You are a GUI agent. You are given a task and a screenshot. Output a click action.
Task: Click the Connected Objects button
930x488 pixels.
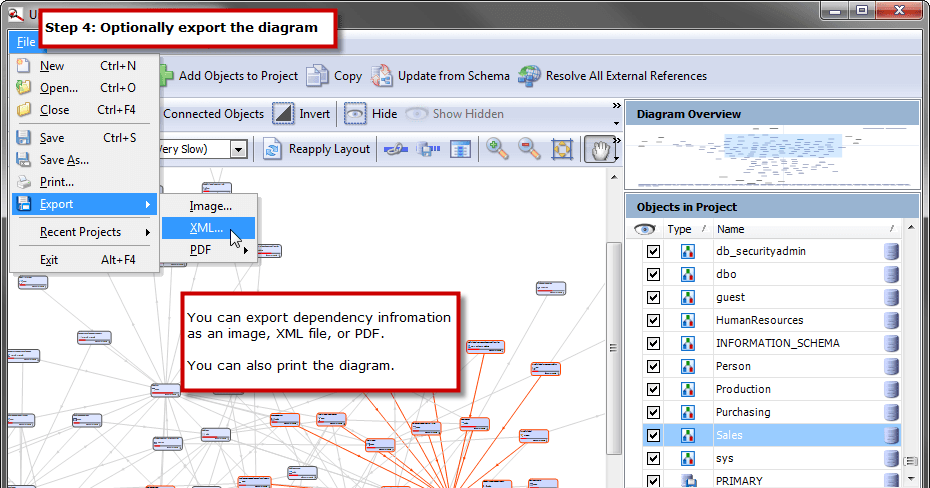pyautogui.click(x=213, y=114)
